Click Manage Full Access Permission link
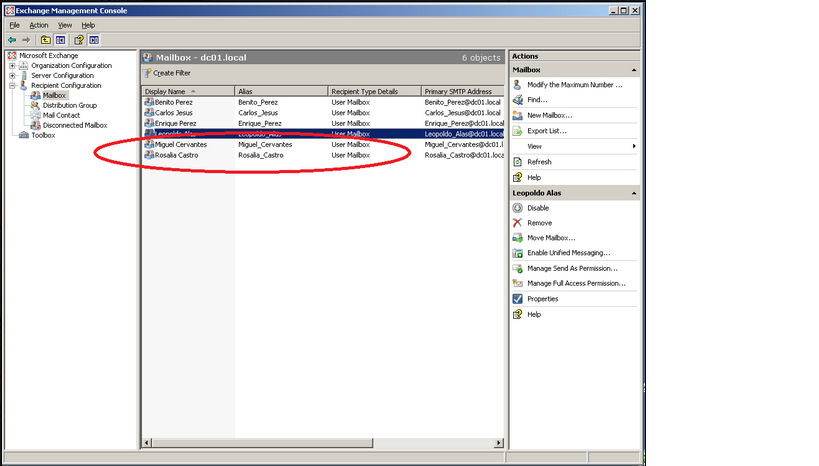This screenshot has height=466, width=819. tap(577, 283)
